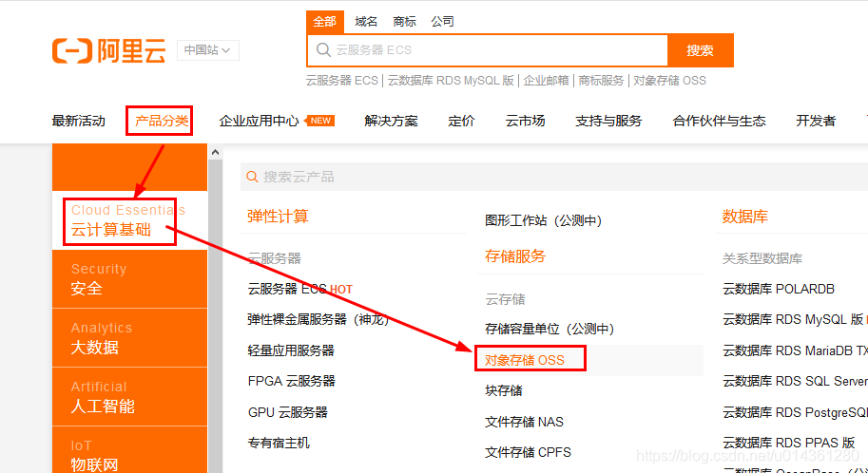The image size is (868, 473).
Task: Open the 支持与服务 nav menu
Action: coord(608,121)
